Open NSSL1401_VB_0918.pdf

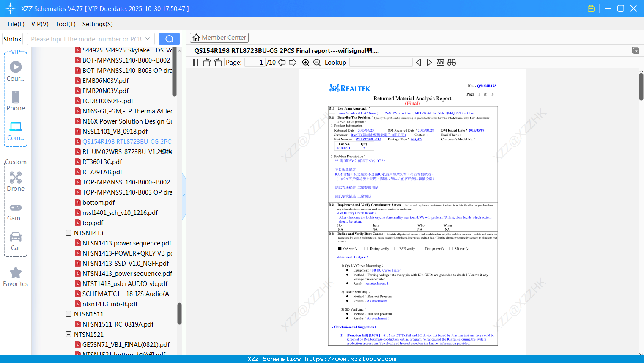115,131
